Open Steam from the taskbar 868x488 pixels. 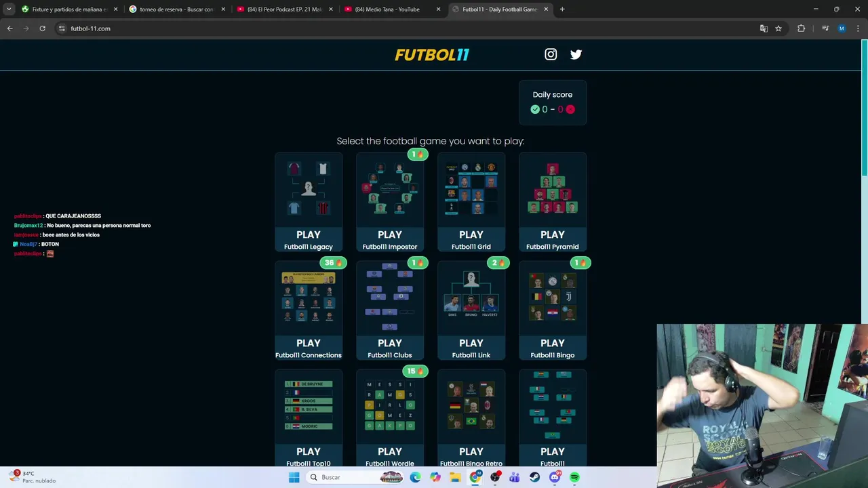[x=534, y=477]
